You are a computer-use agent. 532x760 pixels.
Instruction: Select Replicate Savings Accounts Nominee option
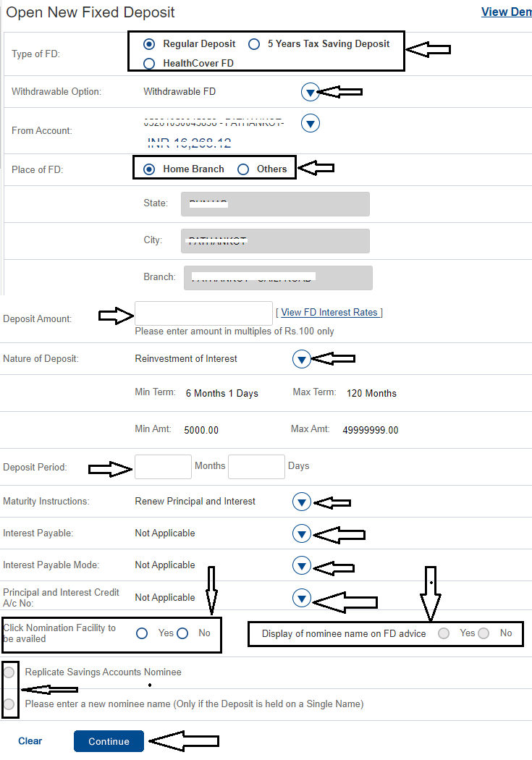pos(9,672)
